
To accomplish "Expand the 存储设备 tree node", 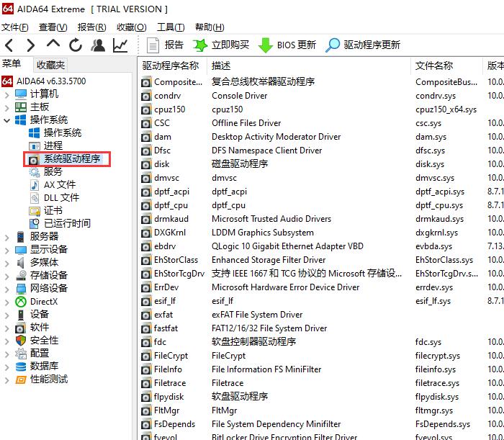I will click(6, 276).
